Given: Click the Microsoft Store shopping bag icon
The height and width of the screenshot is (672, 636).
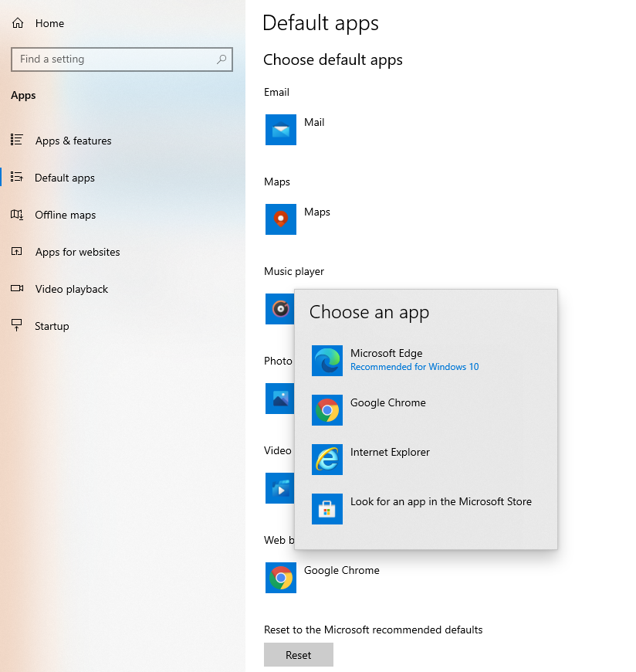Looking at the screenshot, I should pyautogui.click(x=326, y=509).
